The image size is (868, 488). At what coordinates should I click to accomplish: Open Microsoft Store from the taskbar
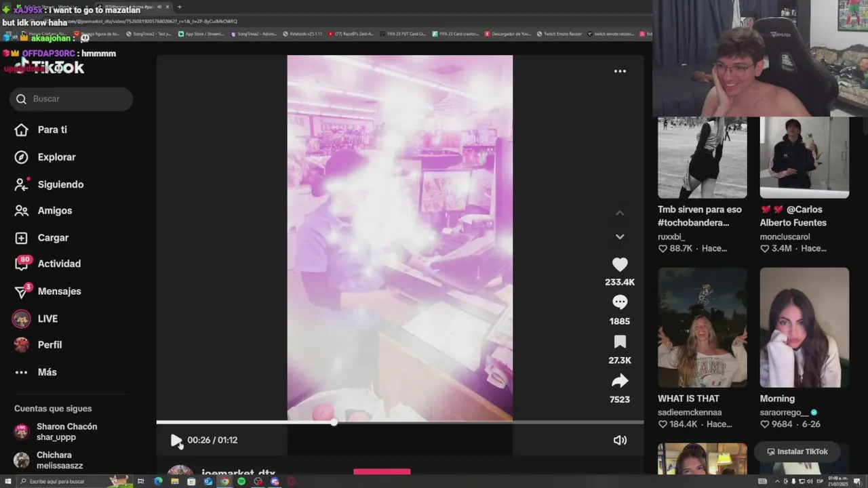191,481
